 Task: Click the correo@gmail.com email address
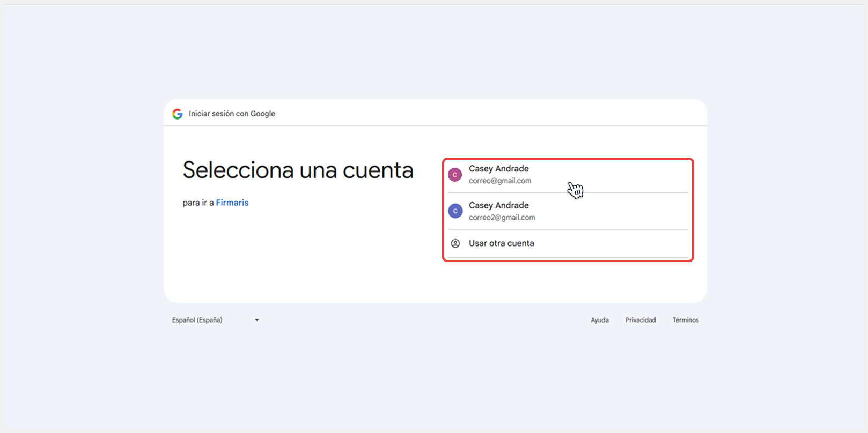coord(499,181)
